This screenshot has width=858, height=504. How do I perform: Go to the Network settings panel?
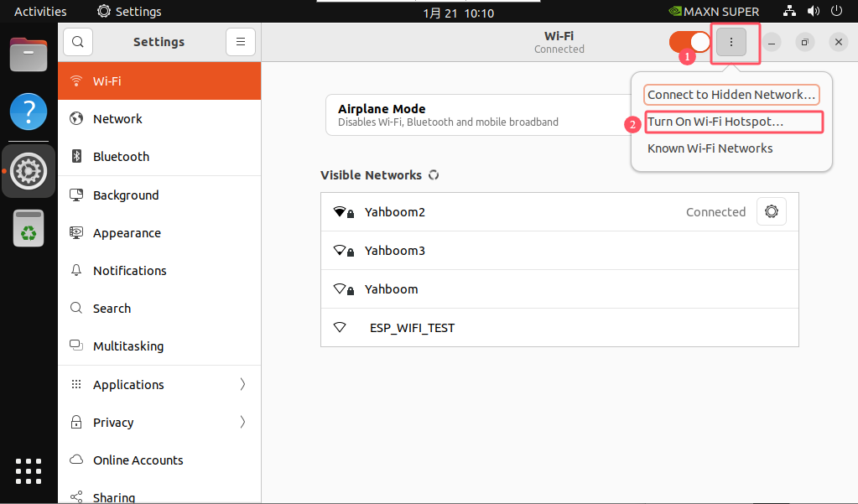tap(159, 119)
